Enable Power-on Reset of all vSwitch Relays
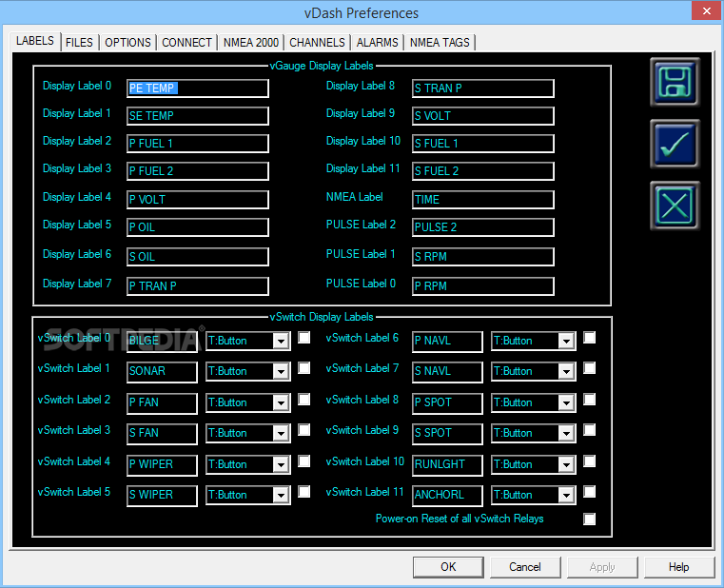Screen dimensions: 724x588 coord(589,519)
